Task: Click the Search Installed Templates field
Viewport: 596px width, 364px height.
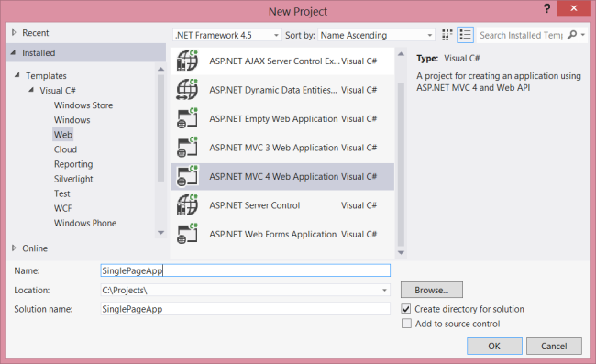Action: coord(521,35)
